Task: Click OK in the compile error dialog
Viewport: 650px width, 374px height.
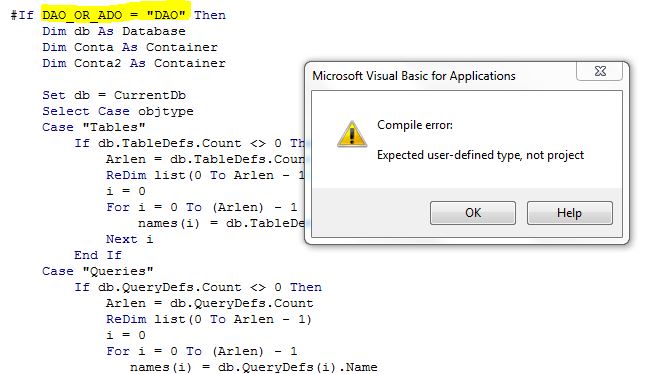Action: coord(473,213)
